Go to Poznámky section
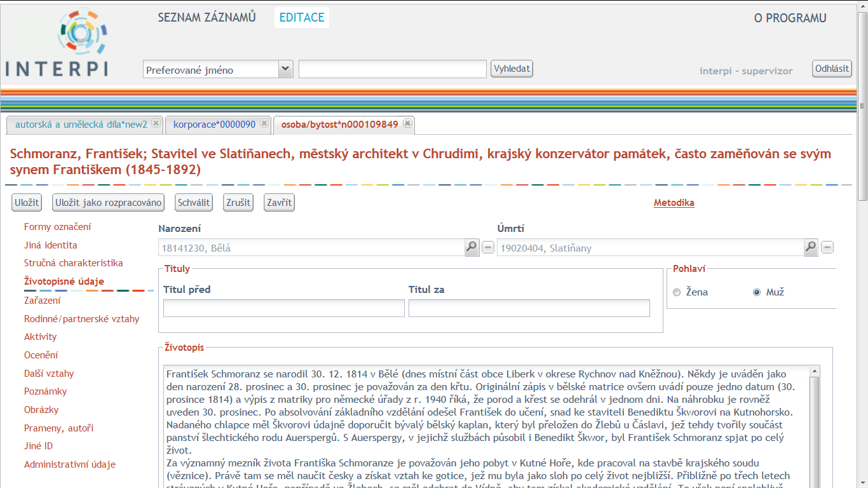Viewport: 868px width, 488px height. tap(46, 391)
